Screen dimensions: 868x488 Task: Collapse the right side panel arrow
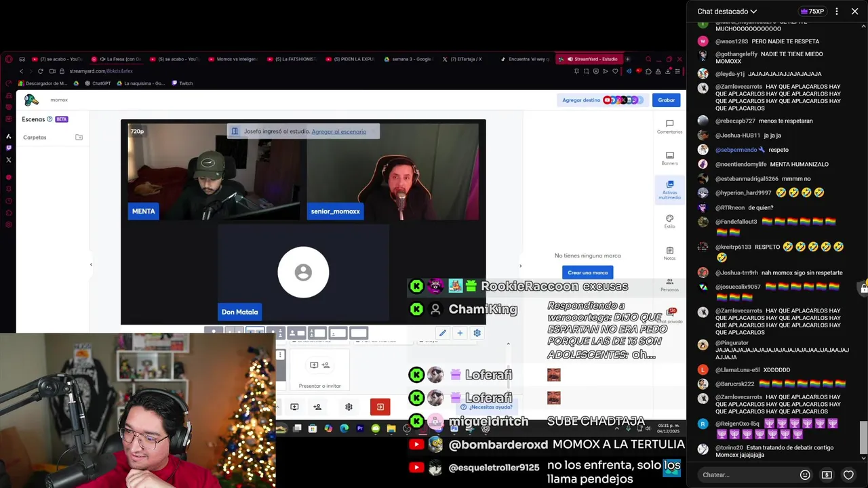point(520,266)
